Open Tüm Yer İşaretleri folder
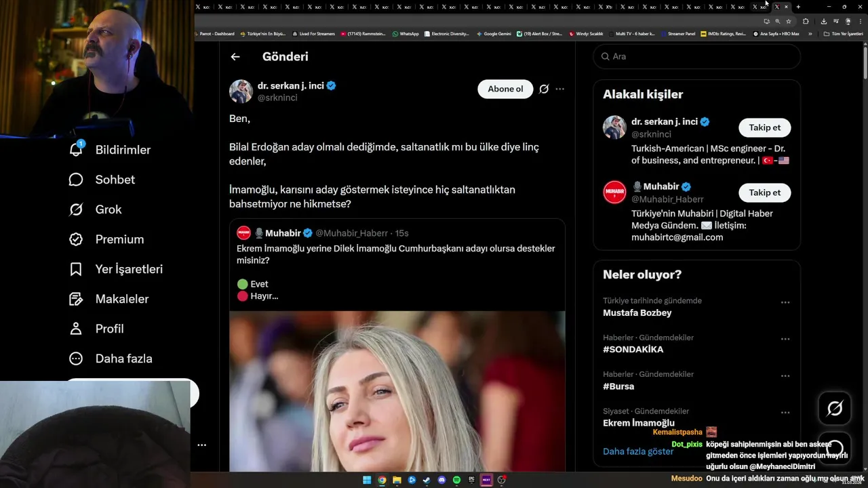Viewport: 868px width, 488px height. [x=844, y=33]
